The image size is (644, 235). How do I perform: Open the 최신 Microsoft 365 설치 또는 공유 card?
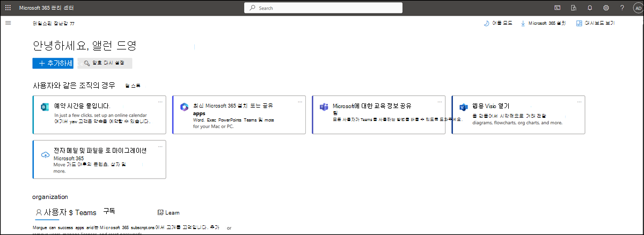coord(239,115)
